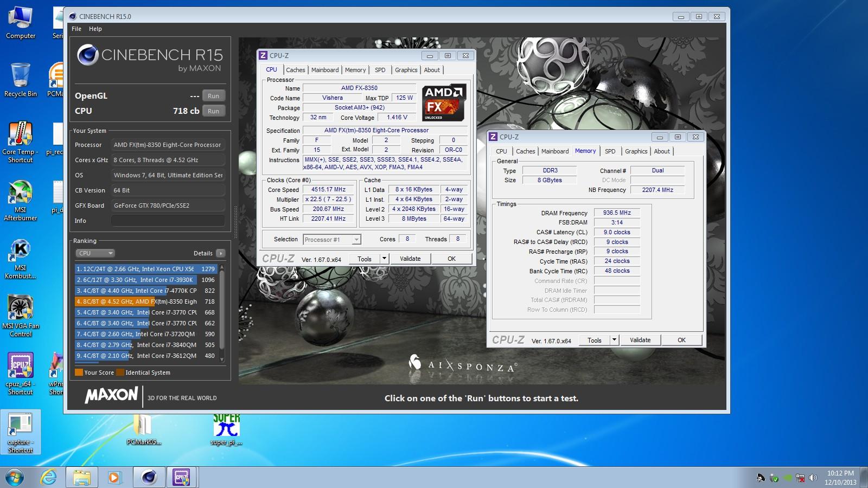The image size is (868, 488).
Task: Open the Recycle Bin icon
Action: (21, 80)
